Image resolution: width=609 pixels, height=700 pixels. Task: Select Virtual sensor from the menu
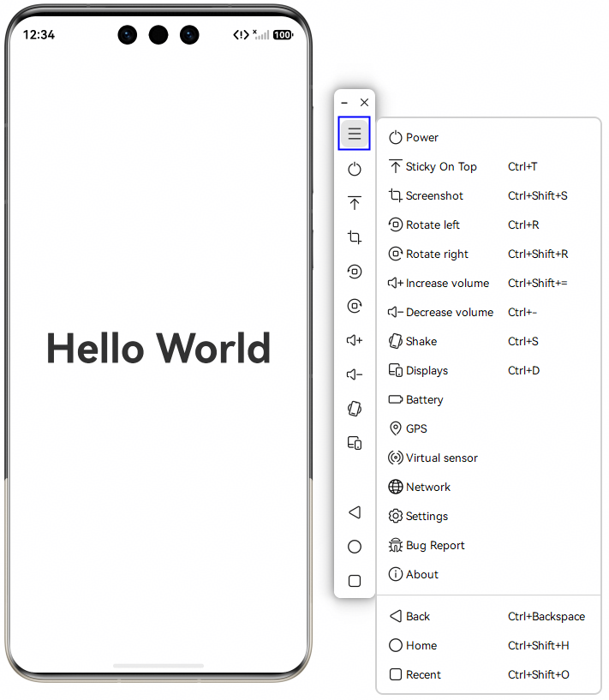[x=441, y=458]
